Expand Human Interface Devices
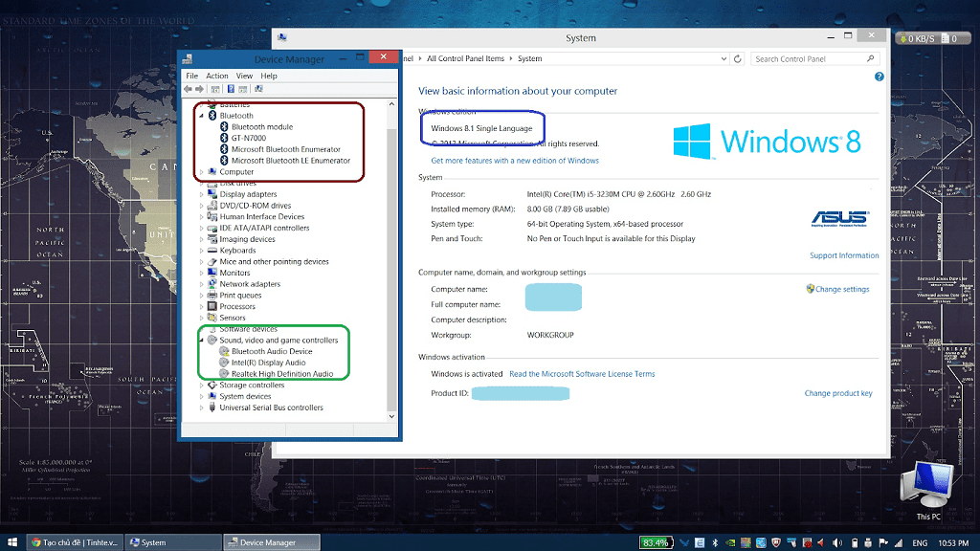This screenshot has width=980, height=551. point(202,217)
